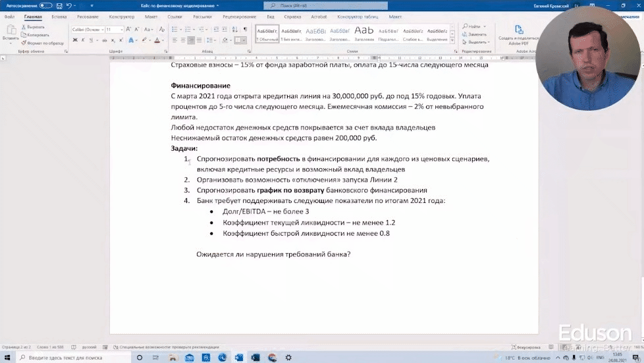Open the Windows Start menu
Image resolution: width=644 pixels, height=363 pixels.
(x=7, y=358)
